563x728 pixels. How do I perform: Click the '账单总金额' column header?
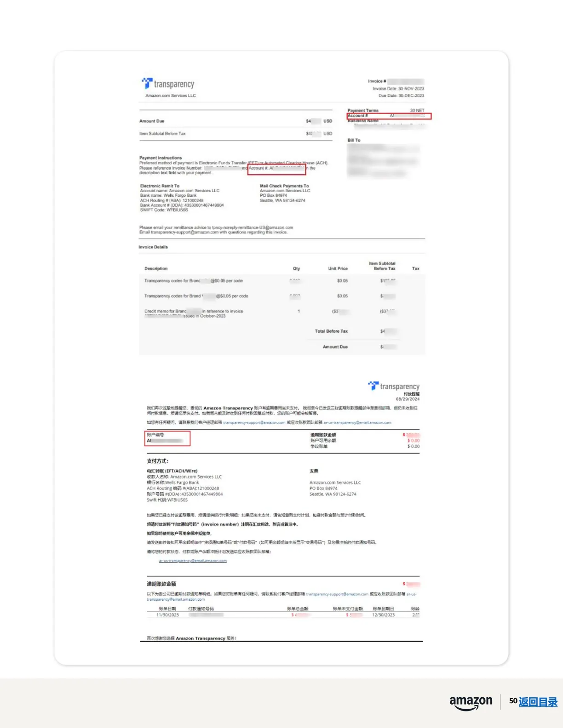tap(298, 609)
